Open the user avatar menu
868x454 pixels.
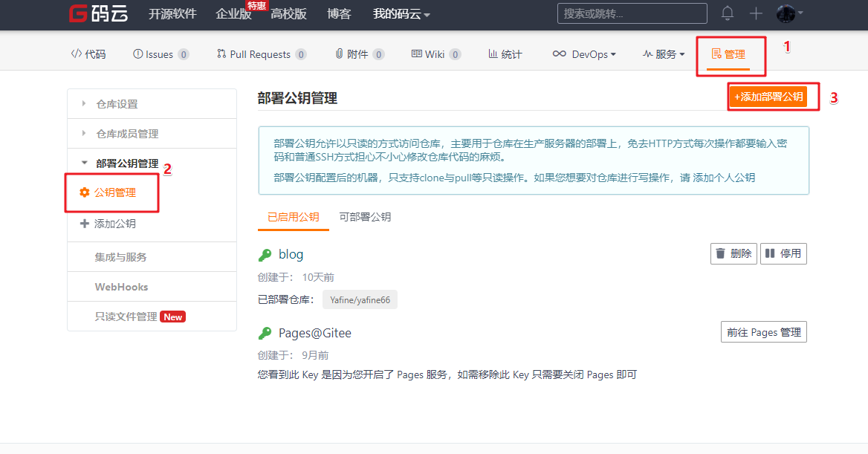point(788,13)
